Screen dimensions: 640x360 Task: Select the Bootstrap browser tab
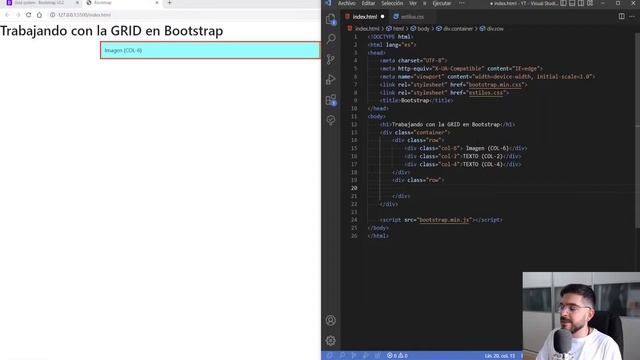(x=122, y=3)
